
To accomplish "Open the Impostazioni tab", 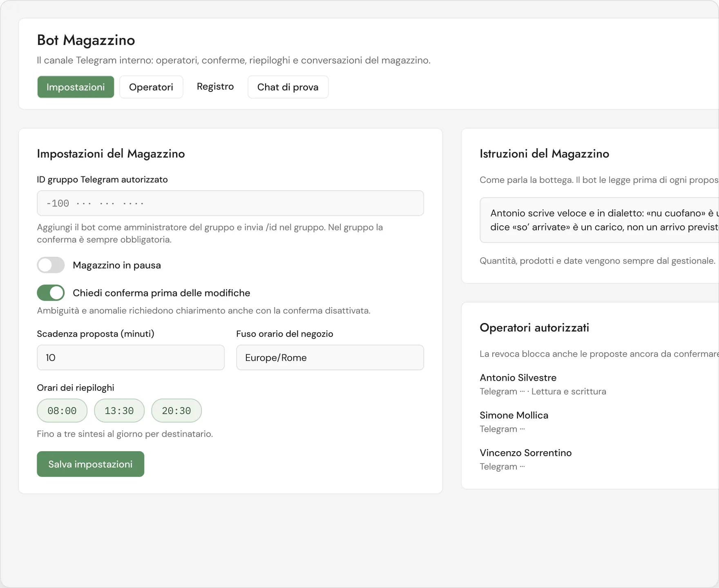I will pos(76,87).
